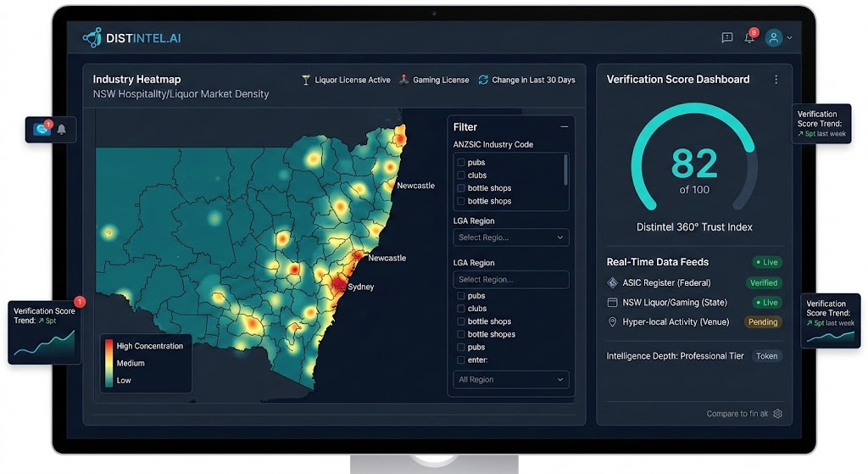Click the NSW Hospitality/Liquor Market Density subtitle
Viewport: 868px width, 474px height.
[x=181, y=94]
